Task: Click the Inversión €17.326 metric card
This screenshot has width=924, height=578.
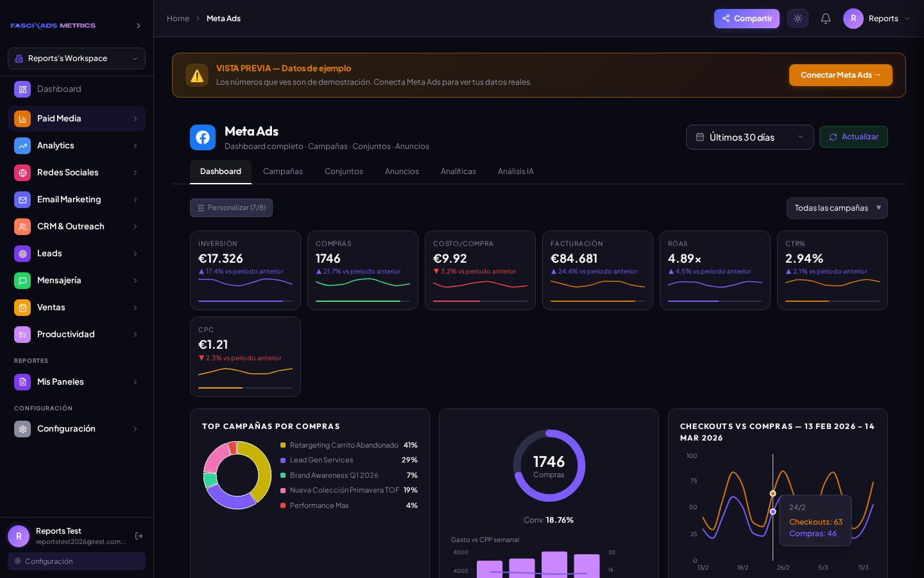Action: 245,270
